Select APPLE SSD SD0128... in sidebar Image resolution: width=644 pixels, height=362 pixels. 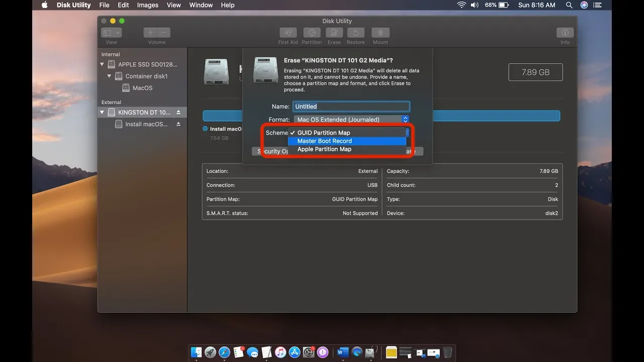142,64
